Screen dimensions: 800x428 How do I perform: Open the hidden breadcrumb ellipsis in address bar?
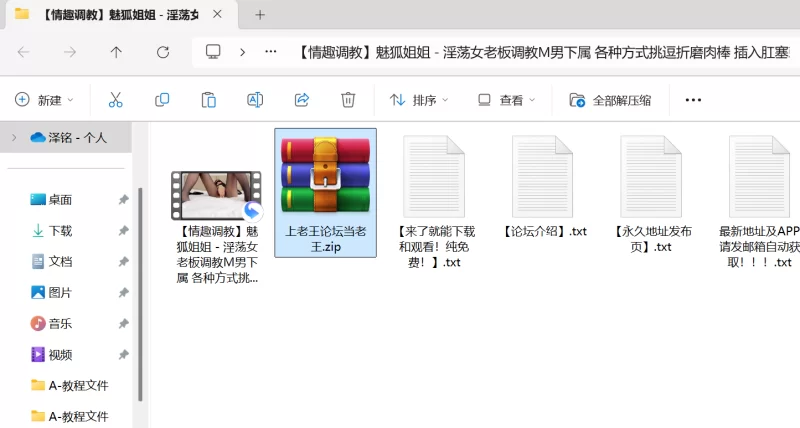271,52
